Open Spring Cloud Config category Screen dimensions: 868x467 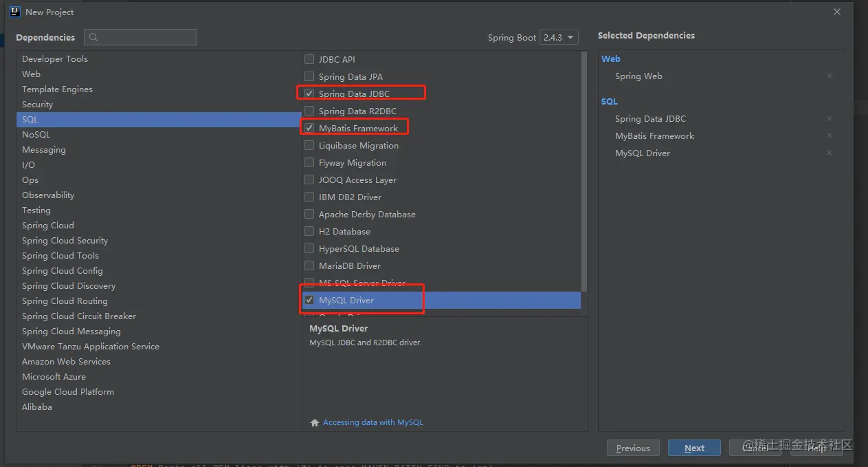pos(159,271)
